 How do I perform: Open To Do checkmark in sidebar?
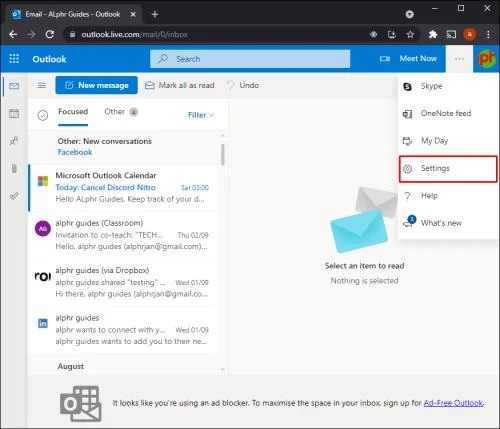14,196
